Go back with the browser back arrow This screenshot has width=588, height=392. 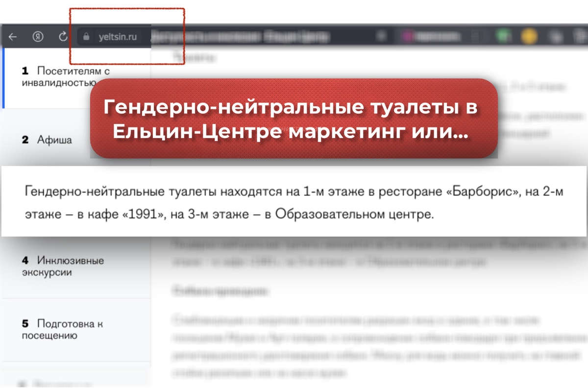13,37
